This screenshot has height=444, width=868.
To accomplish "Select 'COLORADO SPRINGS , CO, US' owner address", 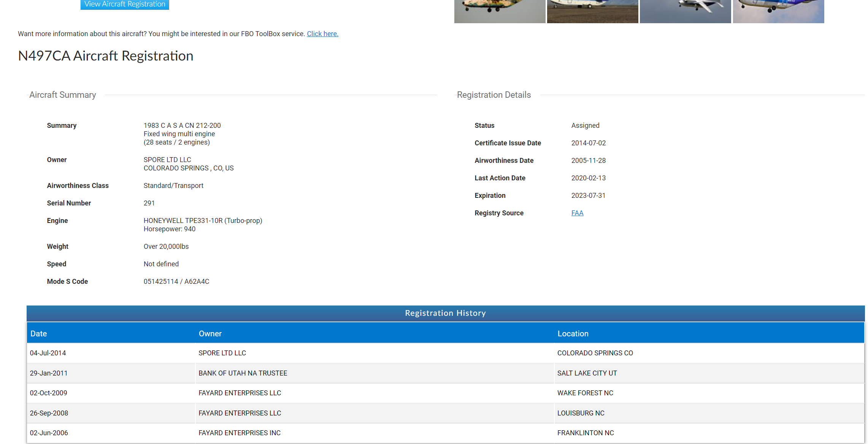I will tap(189, 168).
